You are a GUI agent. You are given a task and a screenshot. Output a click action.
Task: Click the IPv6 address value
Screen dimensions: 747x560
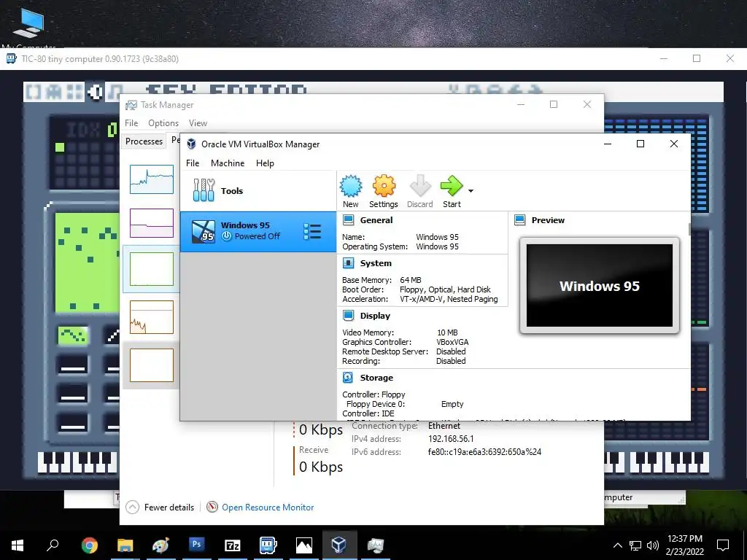(484, 452)
